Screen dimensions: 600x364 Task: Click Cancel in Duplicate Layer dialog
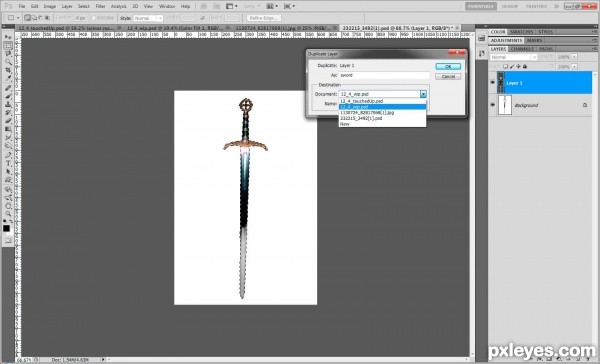tap(448, 76)
